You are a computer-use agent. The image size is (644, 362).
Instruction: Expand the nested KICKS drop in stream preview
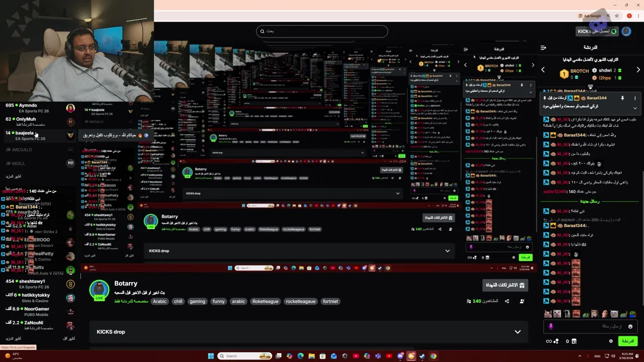447,251
